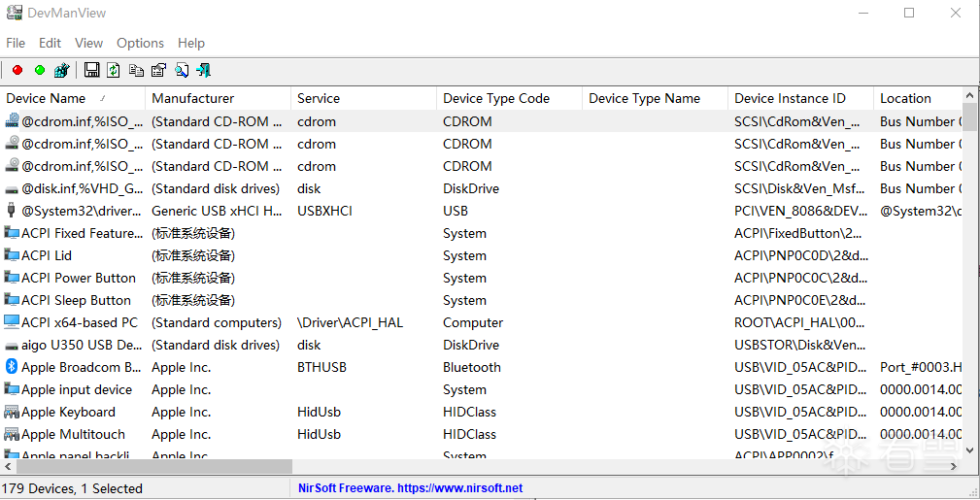Open the Options menu
Image resolution: width=980 pixels, height=500 pixels.
(x=140, y=43)
